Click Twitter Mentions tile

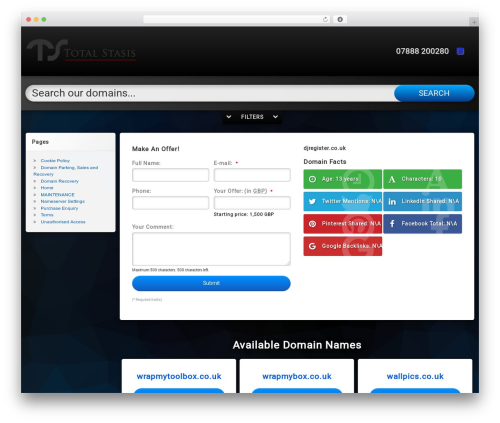pos(343,201)
